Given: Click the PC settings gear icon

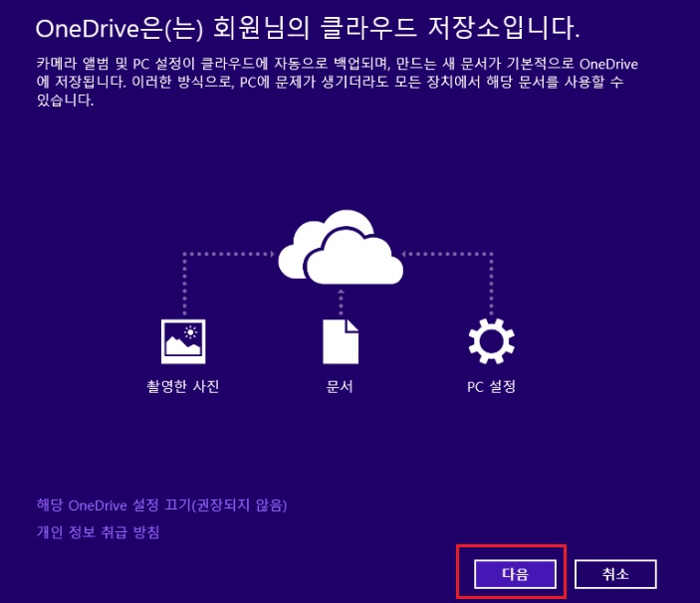Looking at the screenshot, I should pos(492,341).
